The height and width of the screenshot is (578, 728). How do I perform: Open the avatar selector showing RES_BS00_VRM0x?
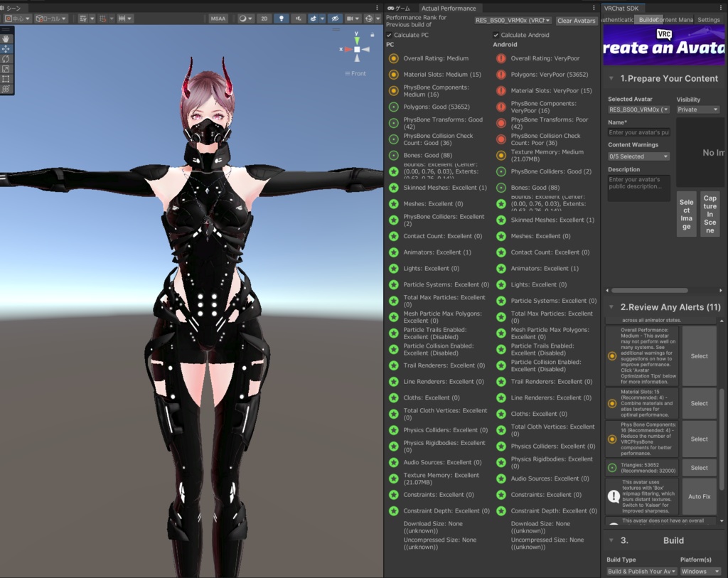click(638, 109)
